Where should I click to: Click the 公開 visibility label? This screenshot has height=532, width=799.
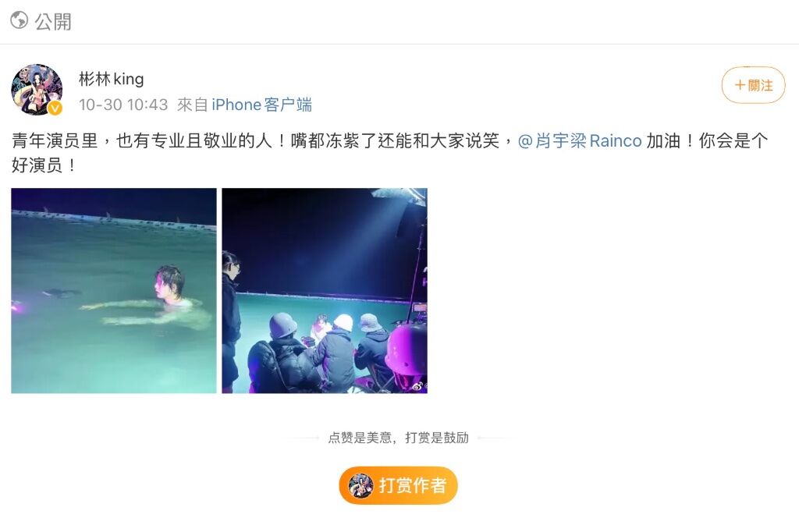[53, 21]
